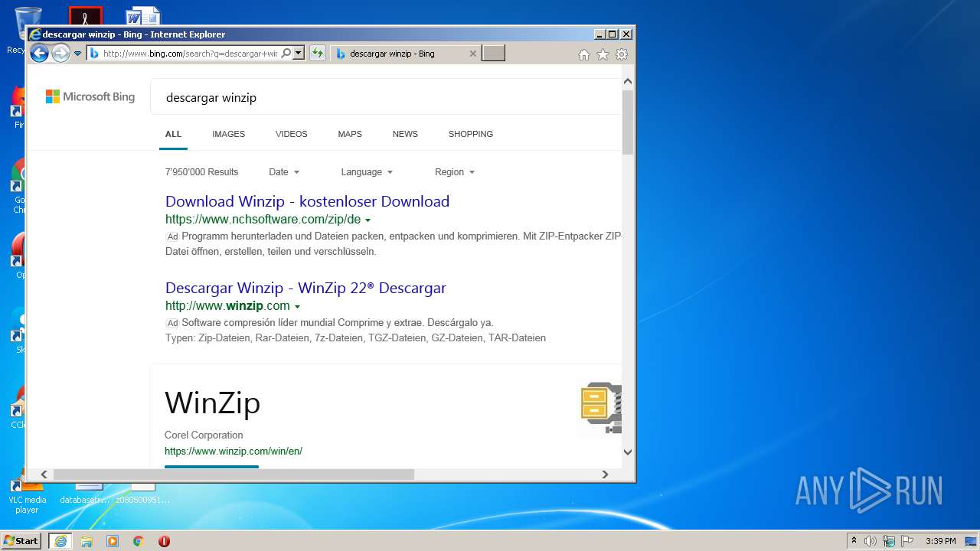
Task: Expand the www.winzip.com URL dropdown arrow
Action: (x=297, y=307)
